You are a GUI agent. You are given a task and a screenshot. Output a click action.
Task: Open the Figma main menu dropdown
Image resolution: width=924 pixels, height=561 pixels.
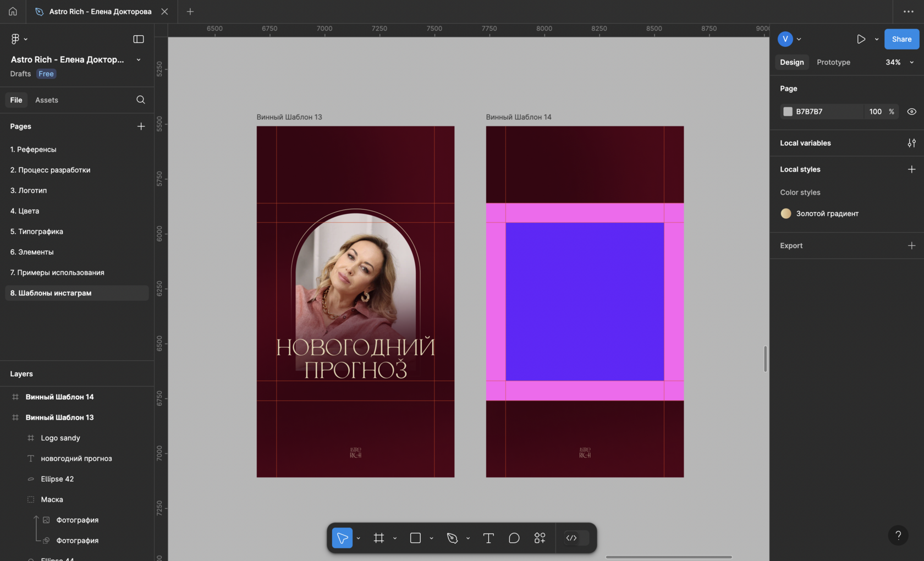click(x=19, y=38)
